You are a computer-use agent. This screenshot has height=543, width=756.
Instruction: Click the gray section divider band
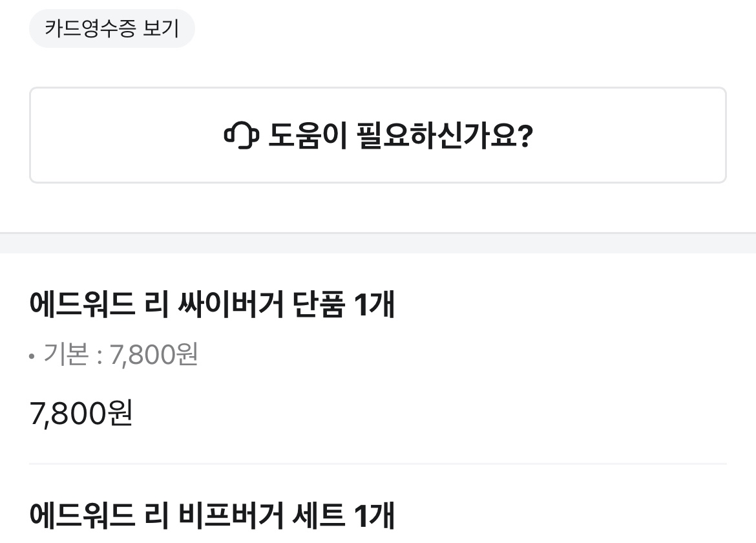pyautogui.click(x=378, y=244)
